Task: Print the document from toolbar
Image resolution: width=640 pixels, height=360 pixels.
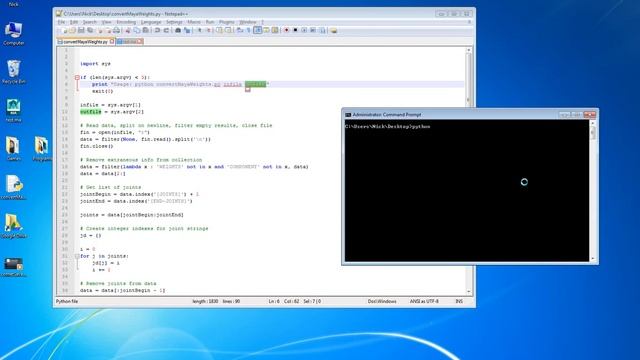Action: pos(116,30)
